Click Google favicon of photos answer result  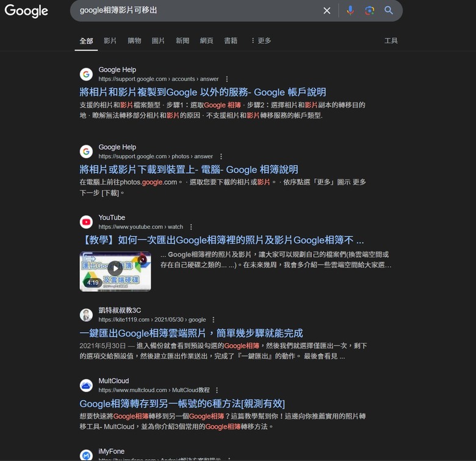point(86,151)
